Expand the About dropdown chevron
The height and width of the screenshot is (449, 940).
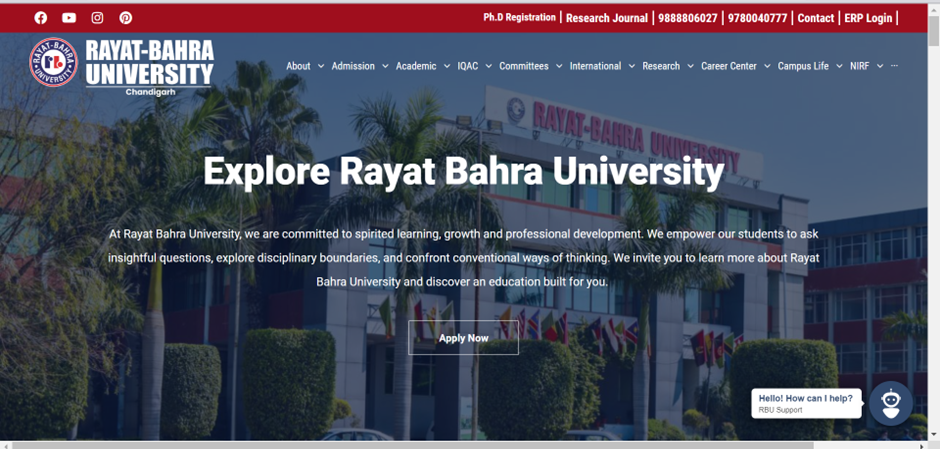[321, 67]
